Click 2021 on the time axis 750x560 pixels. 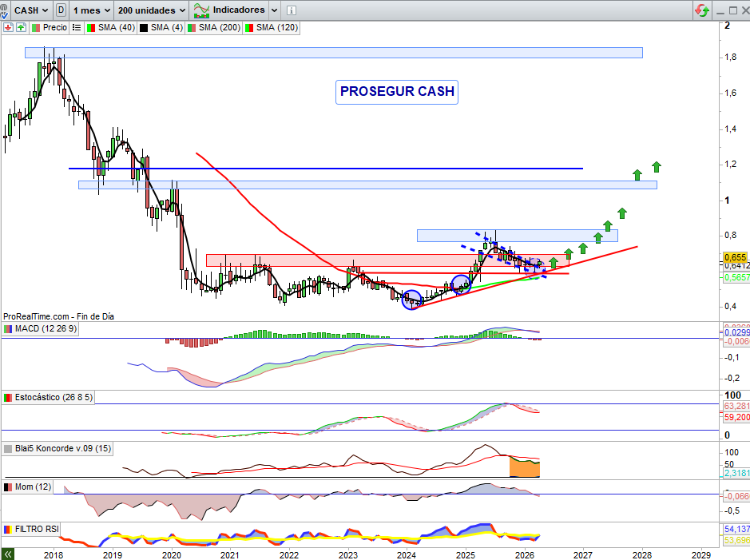coord(229,555)
